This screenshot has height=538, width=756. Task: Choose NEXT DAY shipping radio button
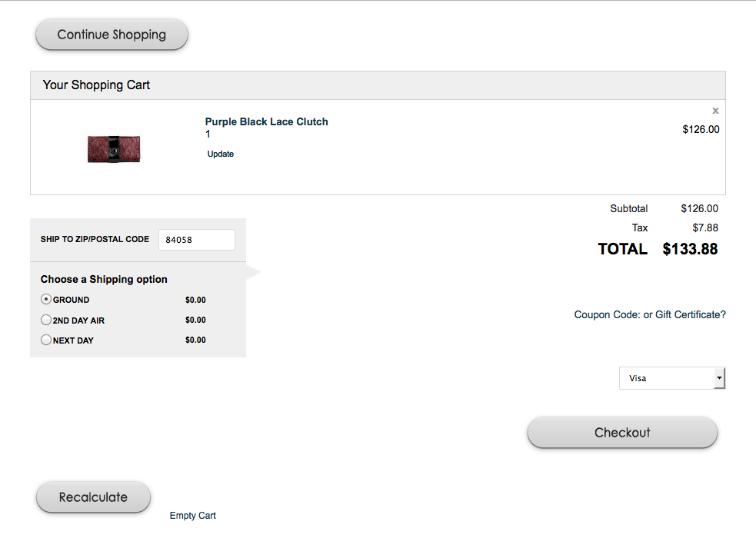pos(46,340)
